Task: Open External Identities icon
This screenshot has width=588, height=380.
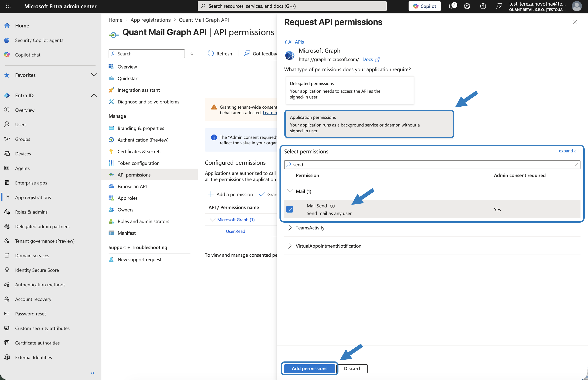Action: [7, 357]
